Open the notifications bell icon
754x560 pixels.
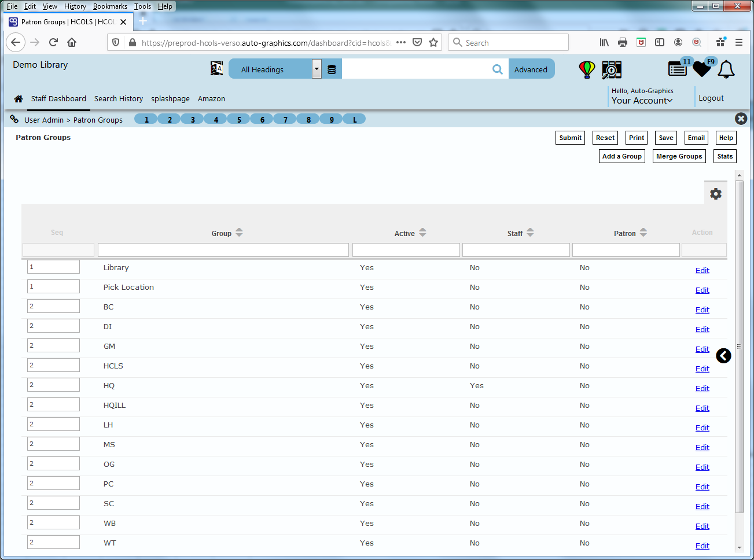coord(726,69)
